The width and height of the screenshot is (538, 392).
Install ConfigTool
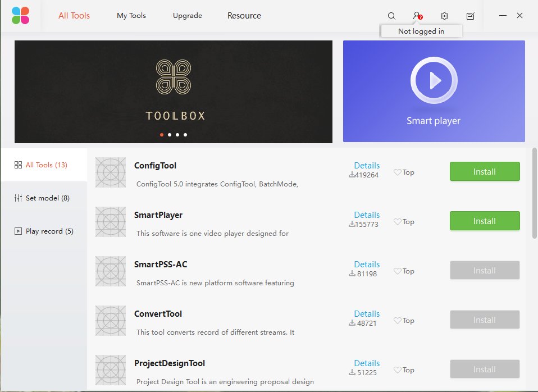click(x=485, y=172)
